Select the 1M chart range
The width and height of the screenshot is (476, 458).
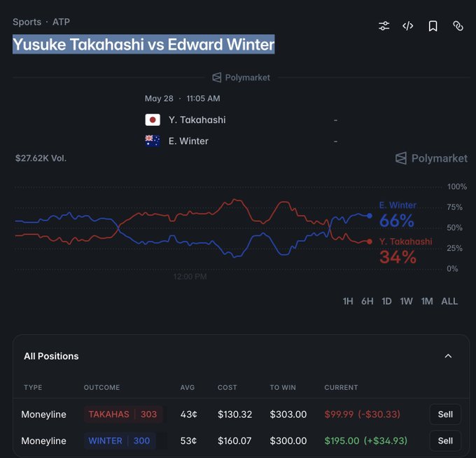point(427,301)
